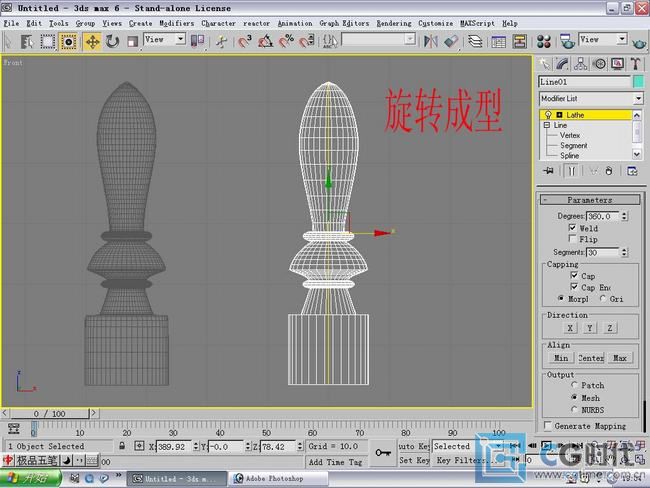Select the Morph capping radio button

tap(561, 299)
